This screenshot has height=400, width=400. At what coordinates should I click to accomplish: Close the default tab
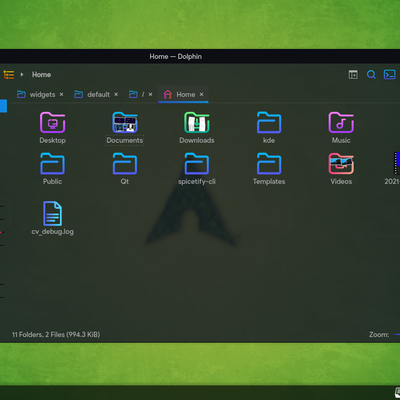pos(116,94)
